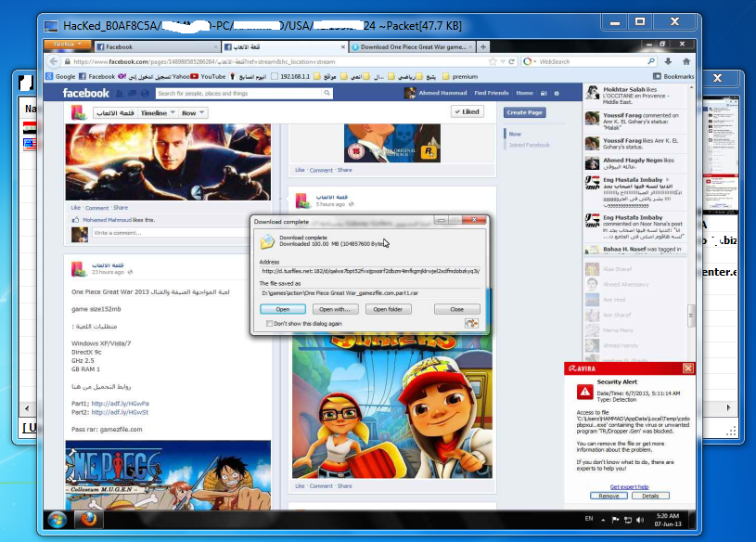Click the volume speaker tray icon

coord(640,520)
